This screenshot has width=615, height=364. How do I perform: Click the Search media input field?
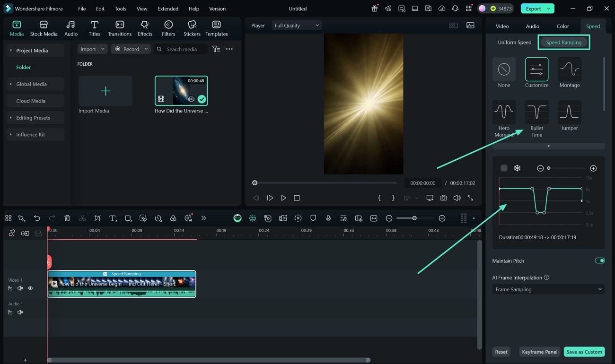pyautogui.click(x=182, y=49)
